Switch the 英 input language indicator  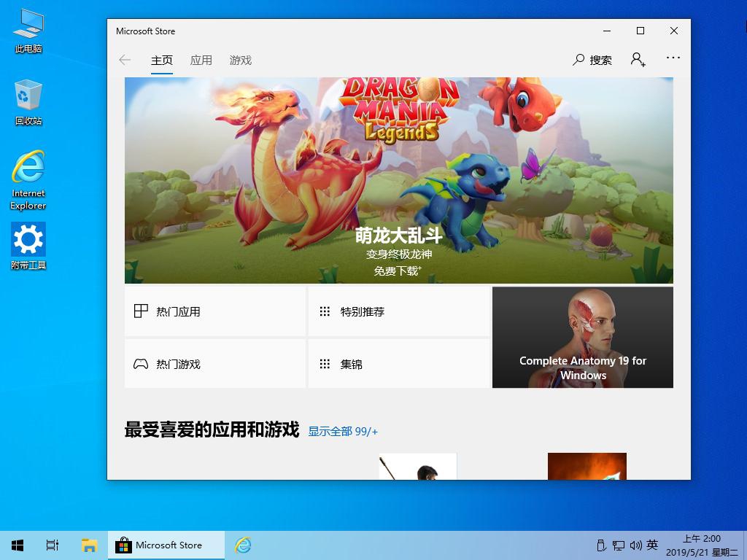(653, 545)
